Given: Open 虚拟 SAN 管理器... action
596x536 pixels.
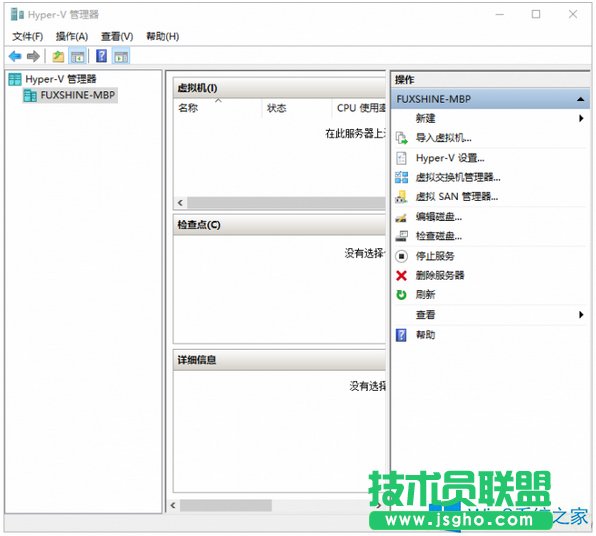Looking at the screenshot, I should pos(457,197).
